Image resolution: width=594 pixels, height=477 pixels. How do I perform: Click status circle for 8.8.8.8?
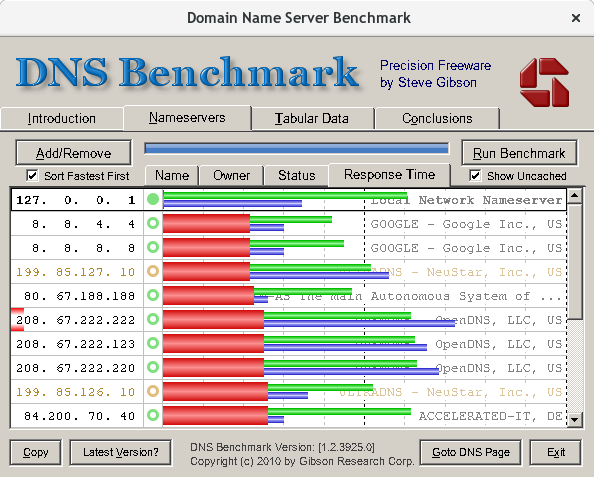point(153,247)
